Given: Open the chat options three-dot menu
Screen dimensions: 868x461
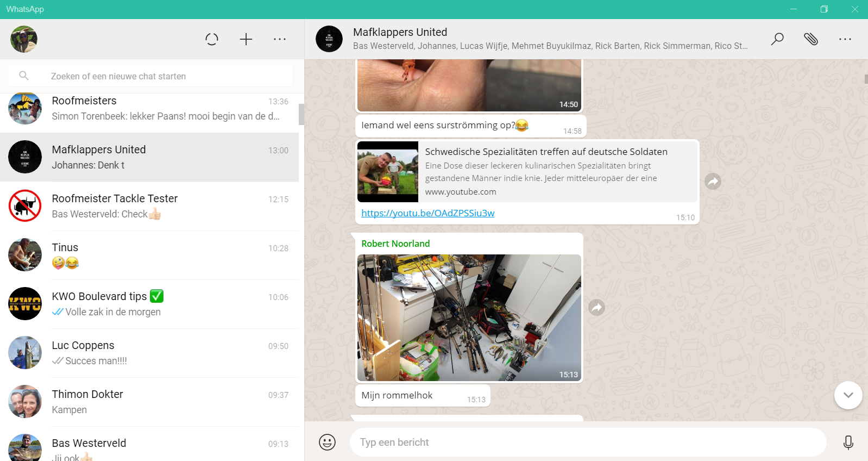Looking at the screenshot, I should click(x=845, y=39).
